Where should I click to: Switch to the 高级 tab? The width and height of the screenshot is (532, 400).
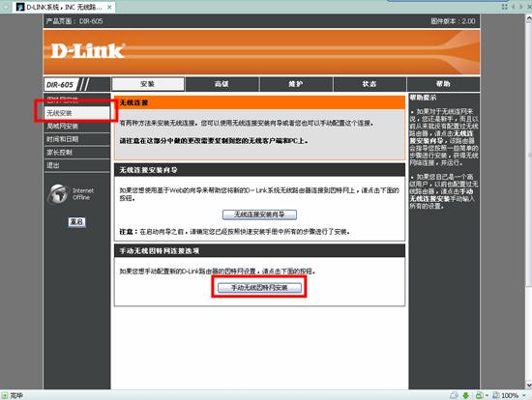222,84
